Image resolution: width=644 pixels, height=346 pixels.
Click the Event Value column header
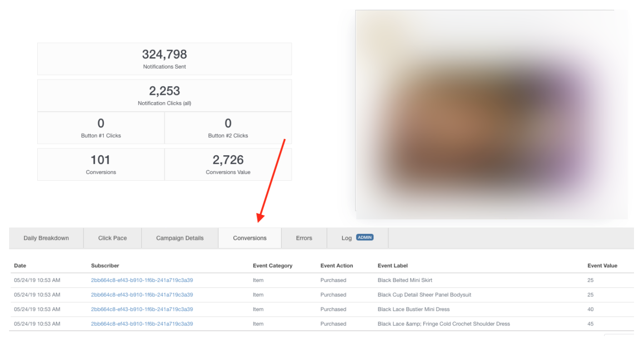pyautogui.click(x=602, y=266)
